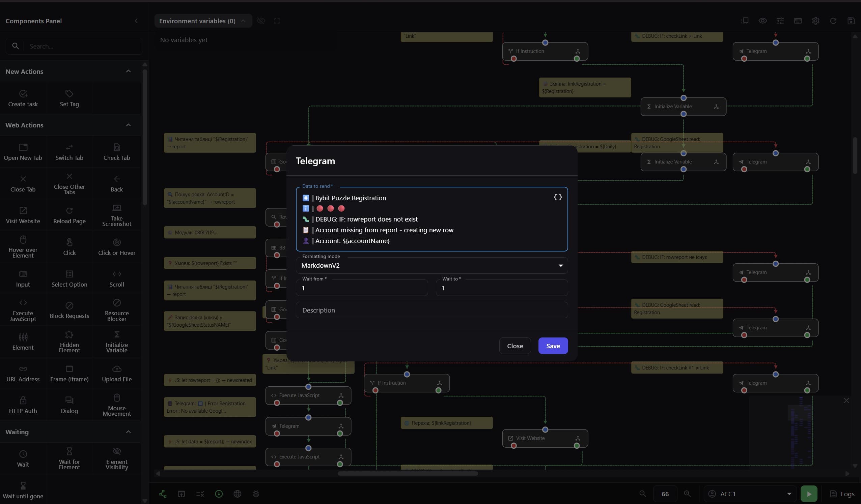Viewport: 861px width, 504px height.
Task: Close the minimap with X icon
Action: (846, 400)
